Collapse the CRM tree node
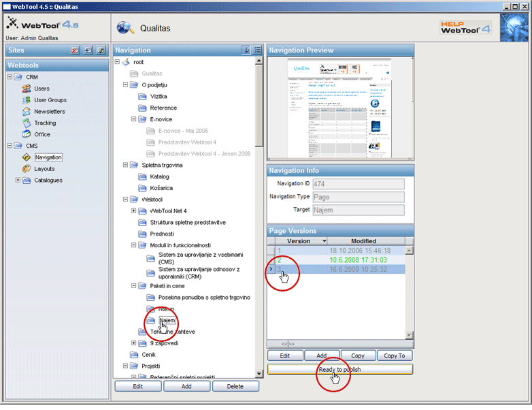The width and height of the screenshot is (532, 410). pyautogui.click(x=10, y=77)
